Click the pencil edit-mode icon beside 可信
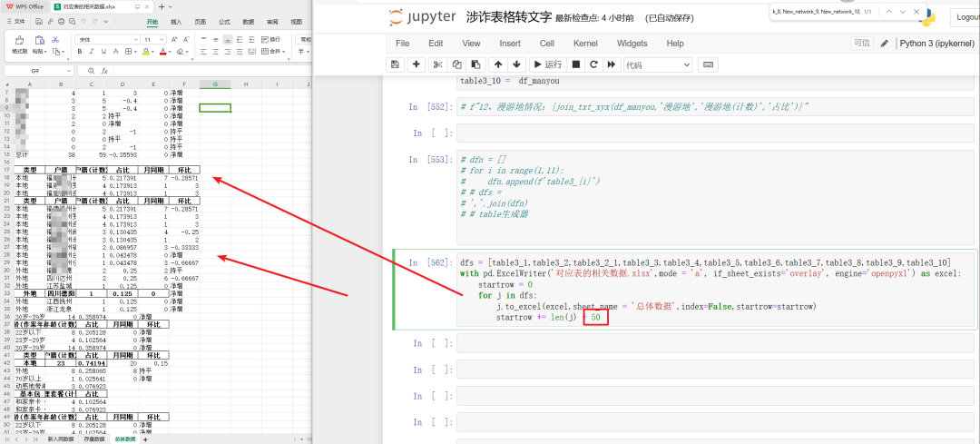Image resolution: width=980 pixels, height=444 pixels. (x=884, y=44)
